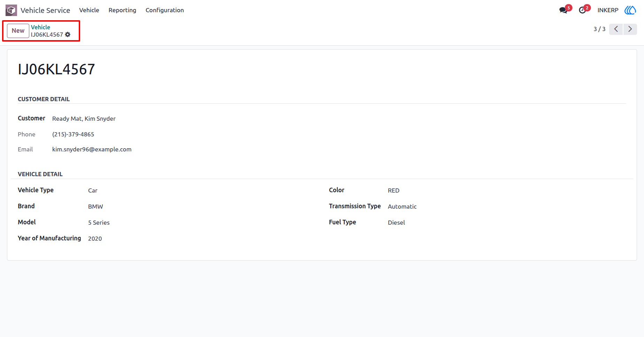Click the Vehicle Type label
Image resolution: width=644 pixels, height=337 pixels.
pyautogui.click(x=36, y=190)
